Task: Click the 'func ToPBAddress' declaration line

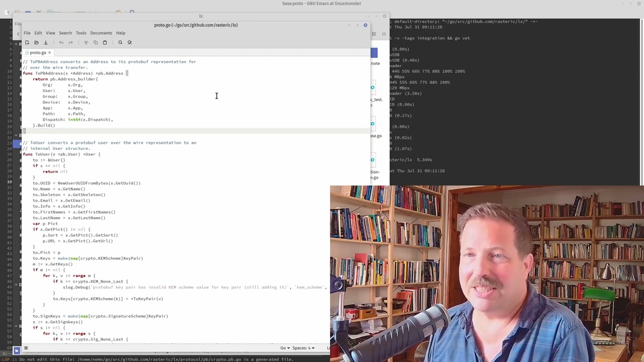Action: point(75,73)
